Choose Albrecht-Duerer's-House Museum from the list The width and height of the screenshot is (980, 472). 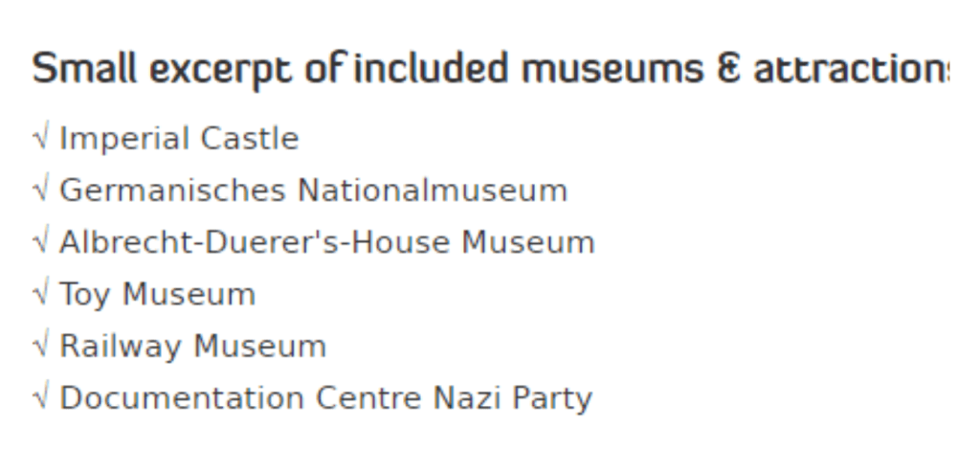click(x=326, y=243)
